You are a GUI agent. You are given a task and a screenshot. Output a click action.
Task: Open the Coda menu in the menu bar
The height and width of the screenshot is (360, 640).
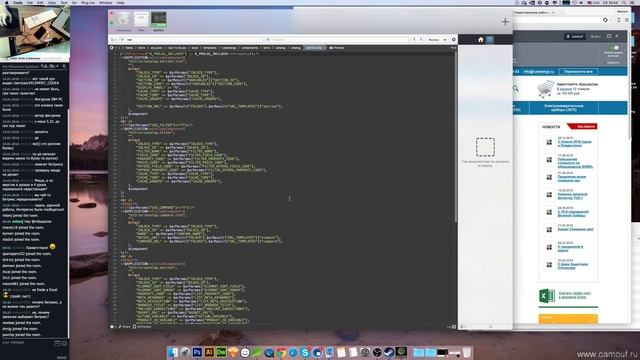(18, 2)
